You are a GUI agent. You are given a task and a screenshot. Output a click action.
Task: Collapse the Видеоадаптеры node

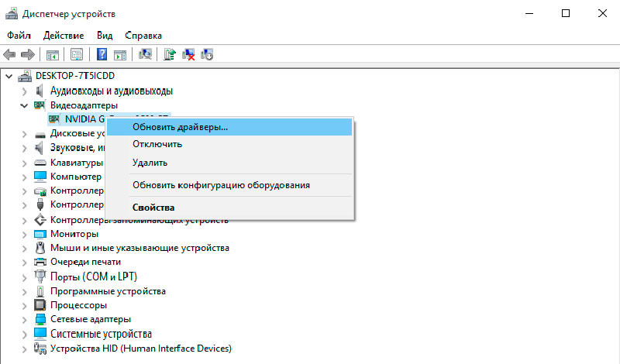[25, 105]
